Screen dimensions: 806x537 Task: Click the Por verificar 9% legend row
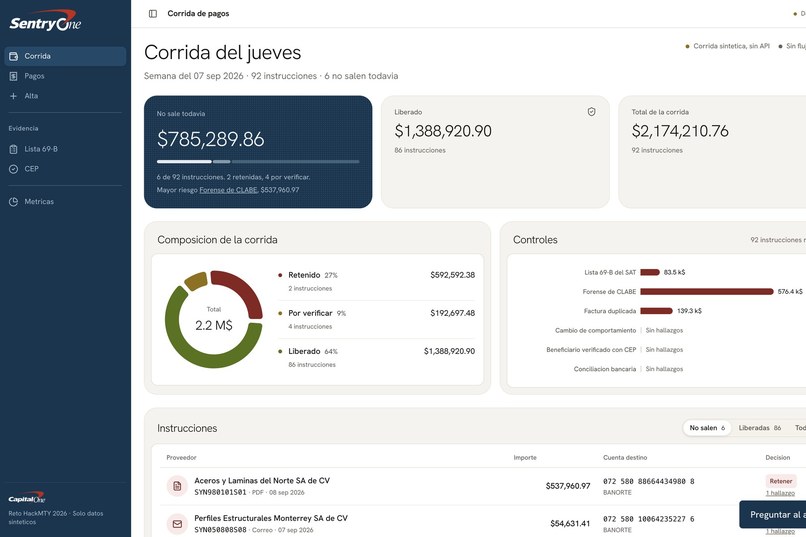[376, 319]
